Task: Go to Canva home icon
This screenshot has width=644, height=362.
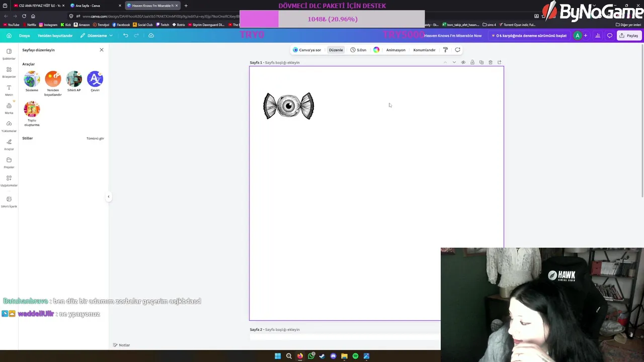Action: (x=9, y=36)
